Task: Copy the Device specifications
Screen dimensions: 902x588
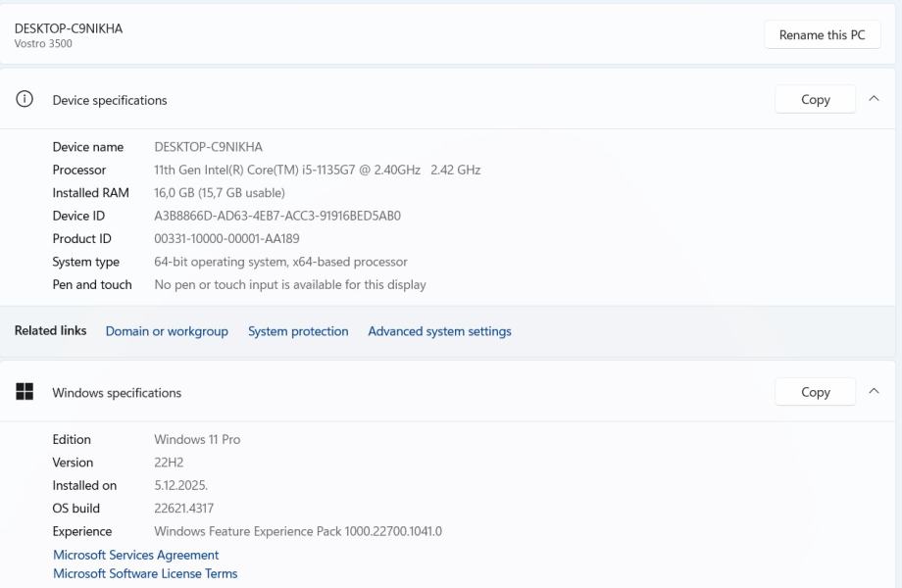Action: pyautogui.click(x=815, y=100)
